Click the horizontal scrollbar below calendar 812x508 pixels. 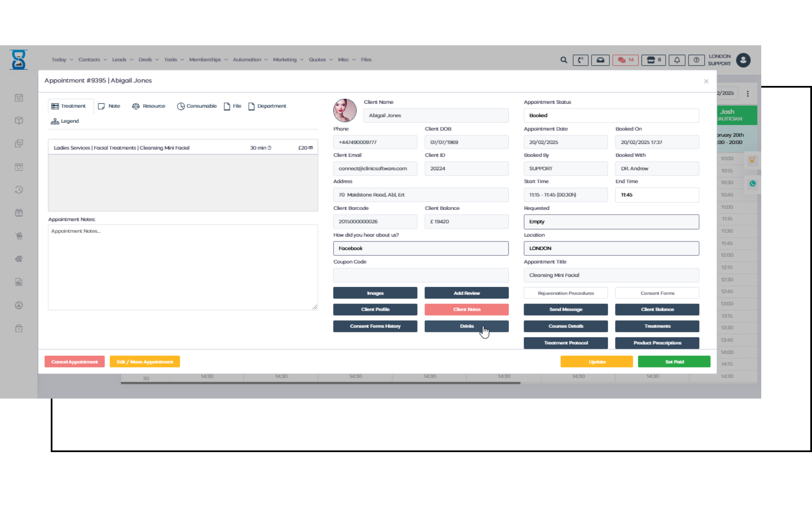[320, 383]
